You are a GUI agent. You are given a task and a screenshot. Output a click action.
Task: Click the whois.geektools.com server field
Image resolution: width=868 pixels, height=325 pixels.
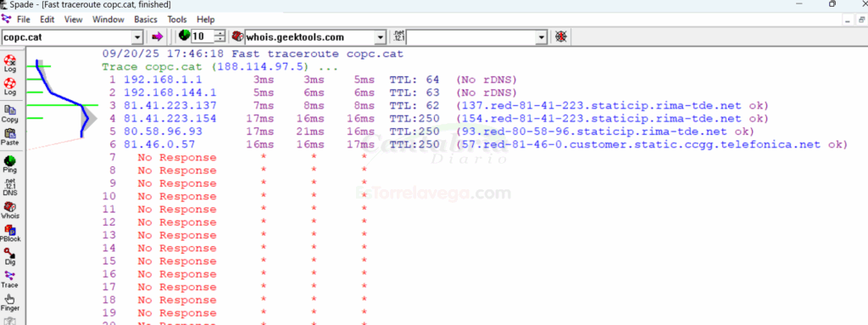coord(309,37)
